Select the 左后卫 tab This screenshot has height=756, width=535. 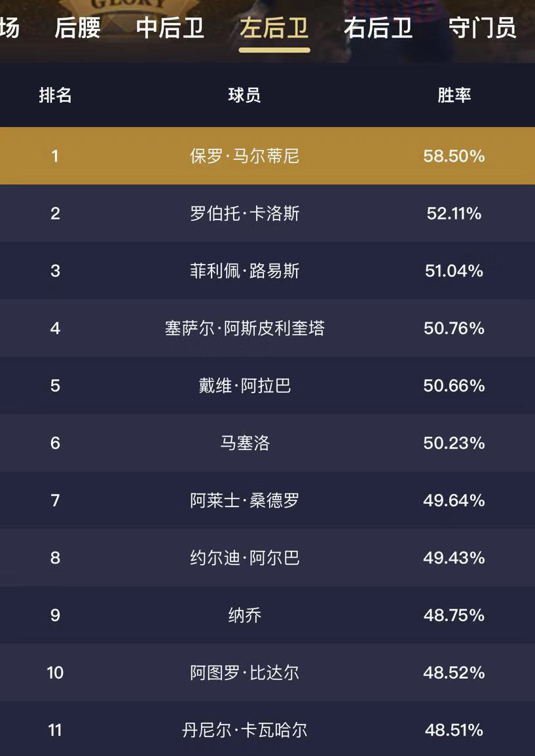[274, 28]
